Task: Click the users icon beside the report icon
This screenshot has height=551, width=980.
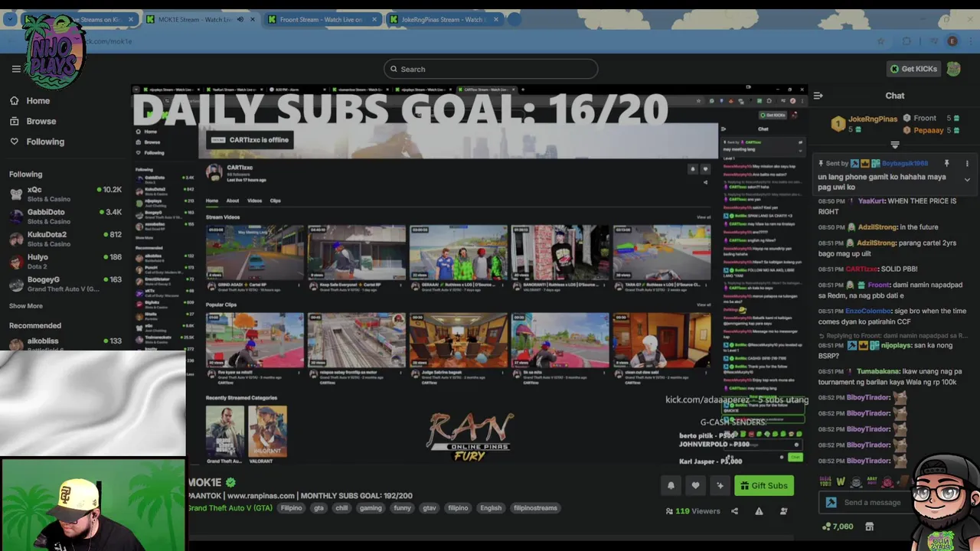Action: [x=783, y=511]
